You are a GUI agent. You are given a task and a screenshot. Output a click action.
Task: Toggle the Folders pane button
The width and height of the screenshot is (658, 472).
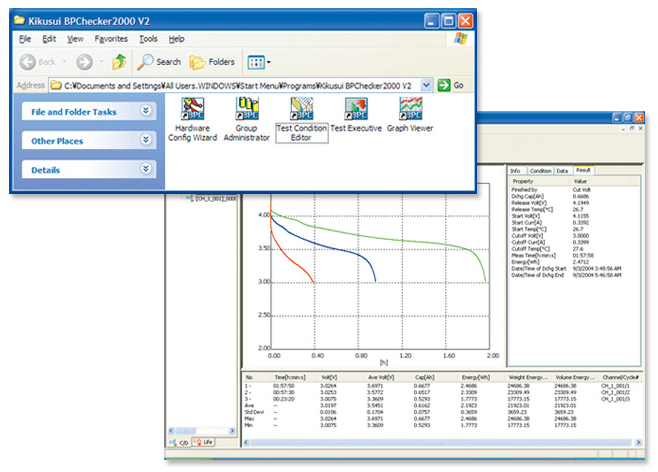211,62
